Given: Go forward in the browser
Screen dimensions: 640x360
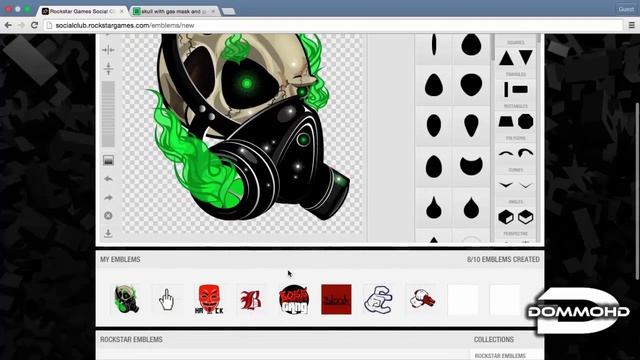Looking at the screenshot, I should 21,25.
